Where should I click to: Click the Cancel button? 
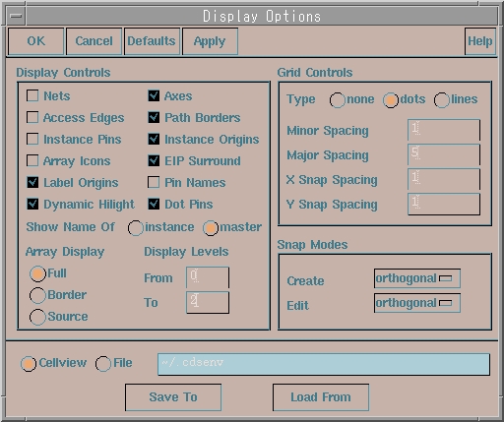pos(94,41)
